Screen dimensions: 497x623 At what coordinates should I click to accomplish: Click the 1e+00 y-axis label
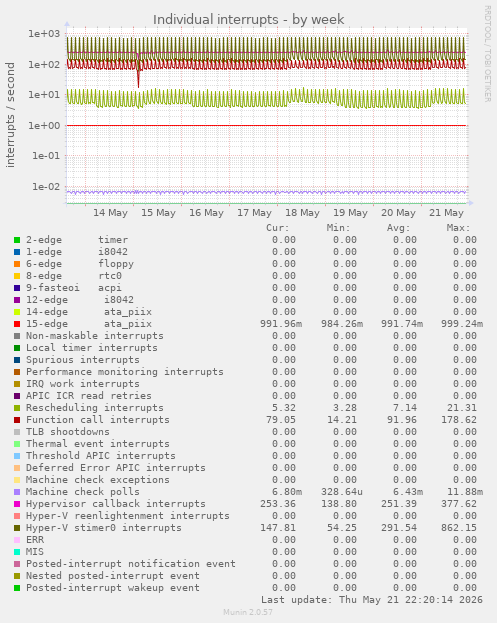click(44, 126)
